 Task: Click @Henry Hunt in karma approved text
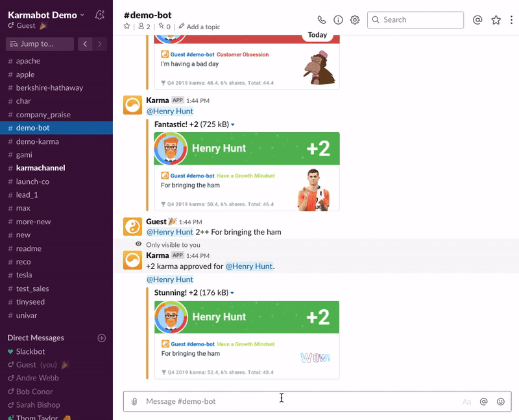tap(249, 266)
